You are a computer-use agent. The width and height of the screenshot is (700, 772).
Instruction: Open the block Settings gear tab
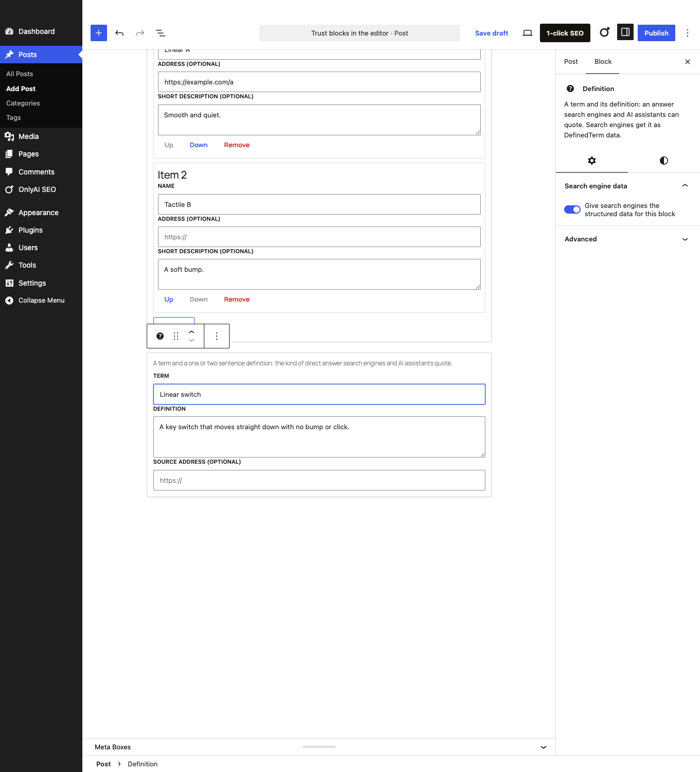click(592, 161)
